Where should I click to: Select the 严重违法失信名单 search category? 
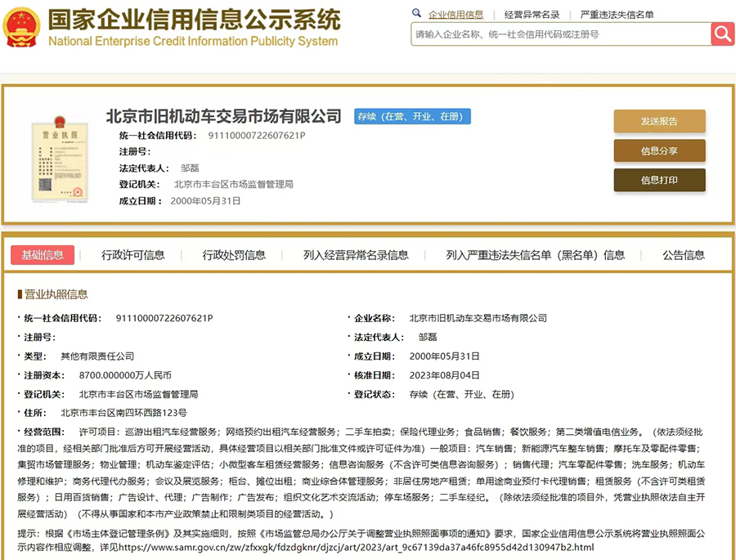pos(617,15)
